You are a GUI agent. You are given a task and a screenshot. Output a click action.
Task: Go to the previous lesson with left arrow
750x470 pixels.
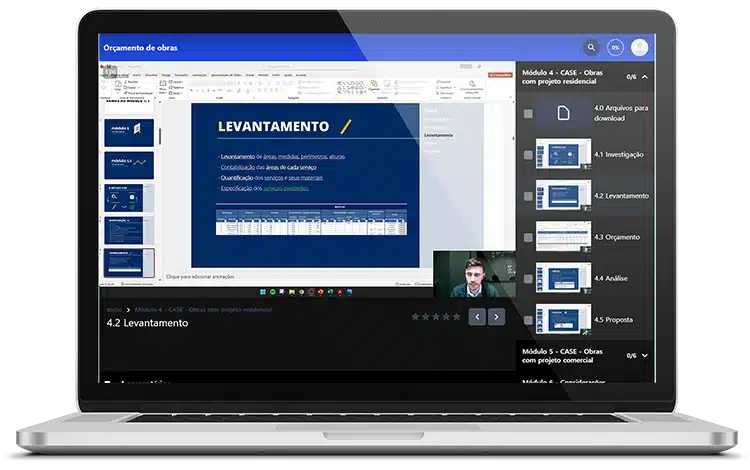pos(477,317)
